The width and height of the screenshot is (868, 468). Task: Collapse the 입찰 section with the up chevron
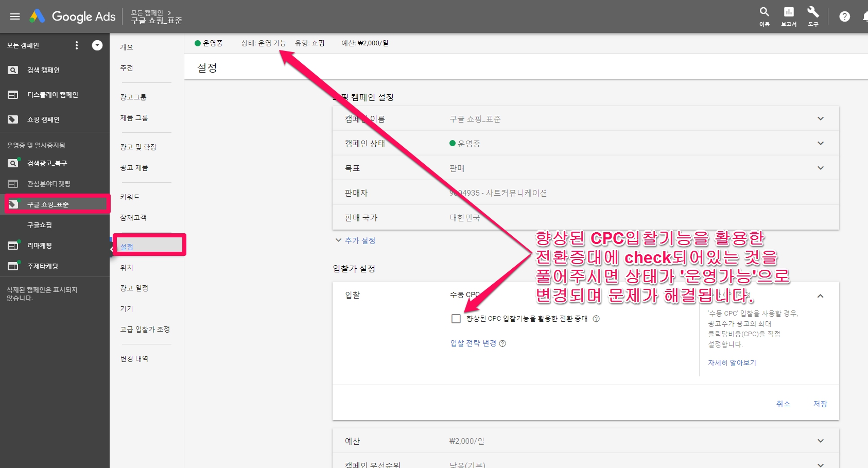(x=820, y=296)
